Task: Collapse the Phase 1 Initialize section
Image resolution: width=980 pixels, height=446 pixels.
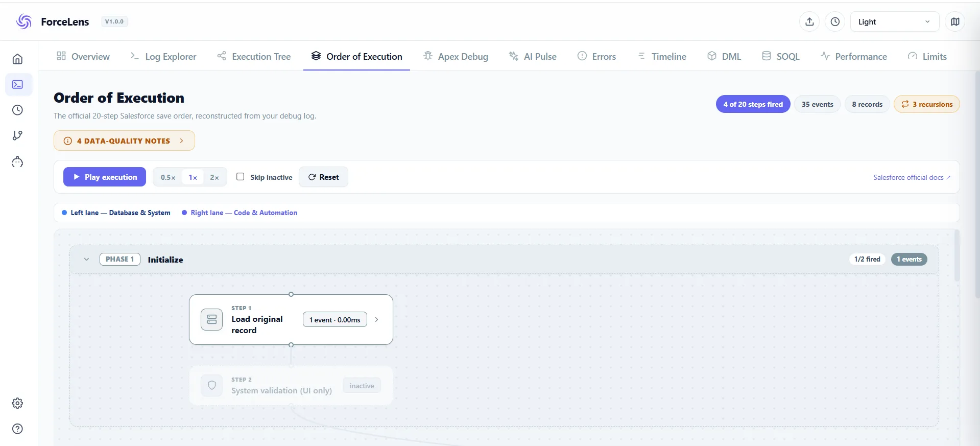Action: coord(87,260)
